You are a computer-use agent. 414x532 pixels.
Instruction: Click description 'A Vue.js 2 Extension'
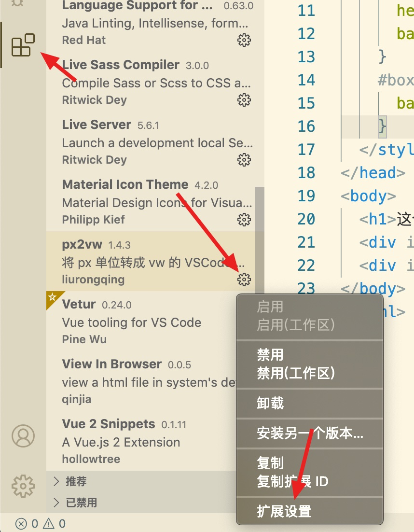(x=121, y=442)
